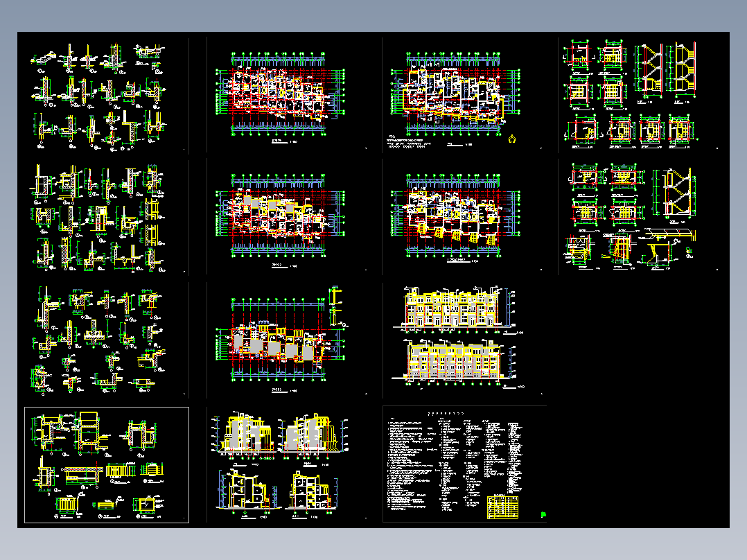Select the lower rear elevation with gray wall
The image size is (747, 560).
(457, 362)
